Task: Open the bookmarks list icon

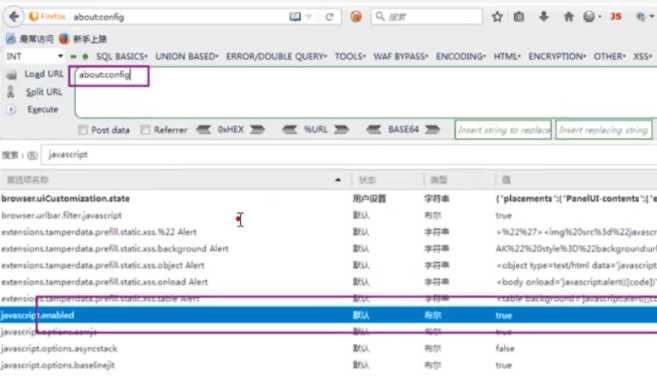Action: coord(519,17)
